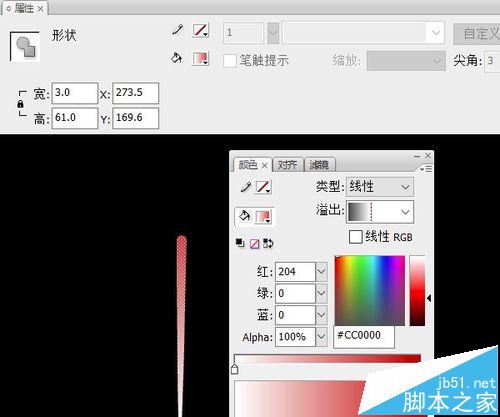Open the stroke height slider dropdown

[273, 33]
